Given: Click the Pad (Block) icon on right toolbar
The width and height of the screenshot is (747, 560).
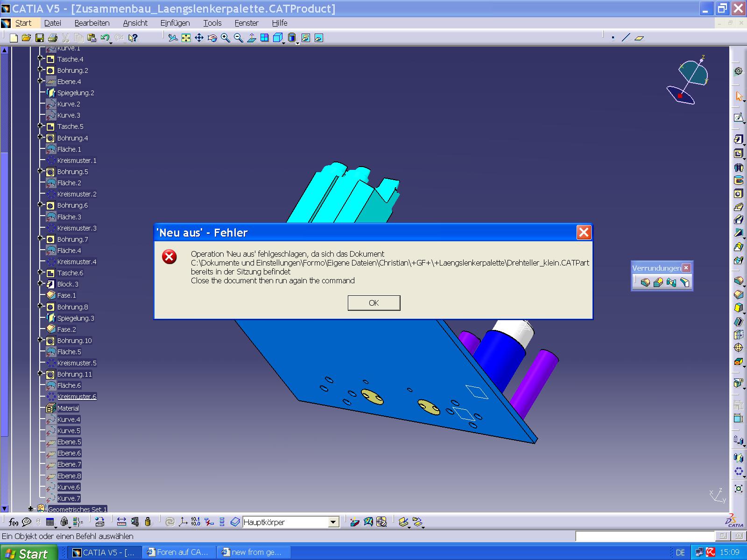Looking at the screenshot, I should [739, 140].
